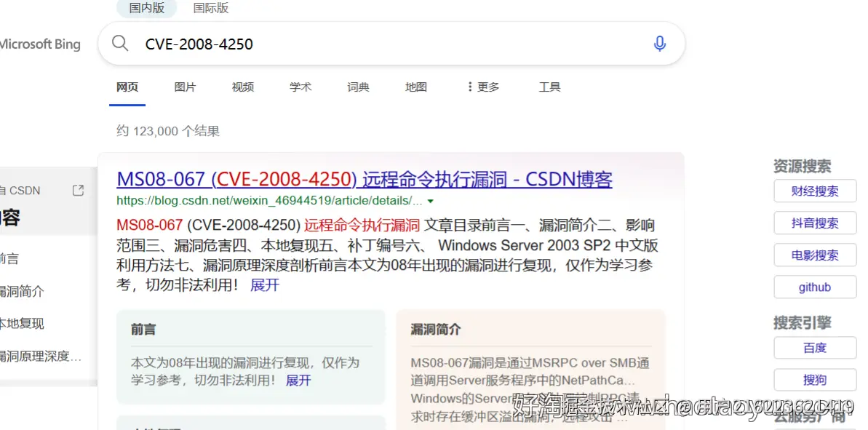Switch to 国际版 search mode
Viewport: 868px width, 430px height.
[x=210, y=8]
